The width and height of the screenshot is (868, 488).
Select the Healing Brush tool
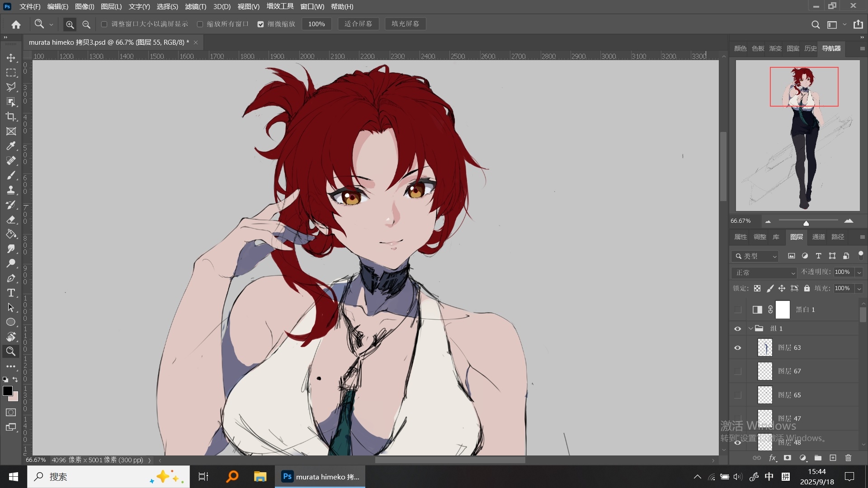pos(11,161)
